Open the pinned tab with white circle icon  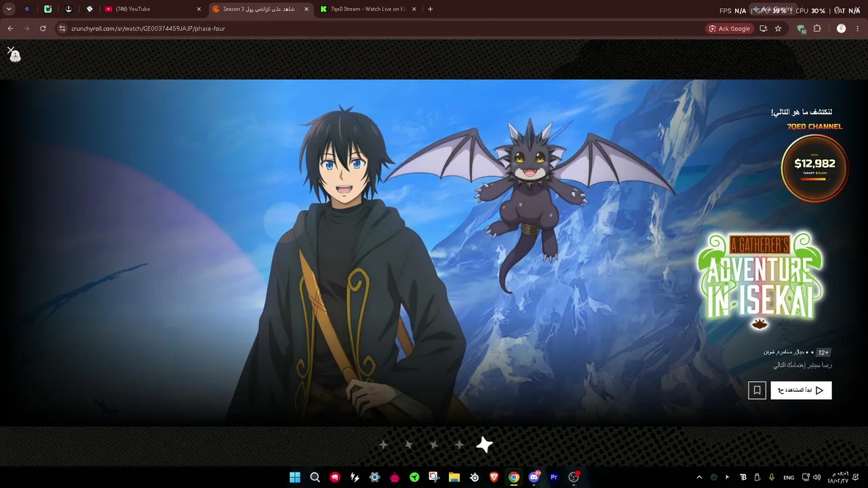coord(68,9)
